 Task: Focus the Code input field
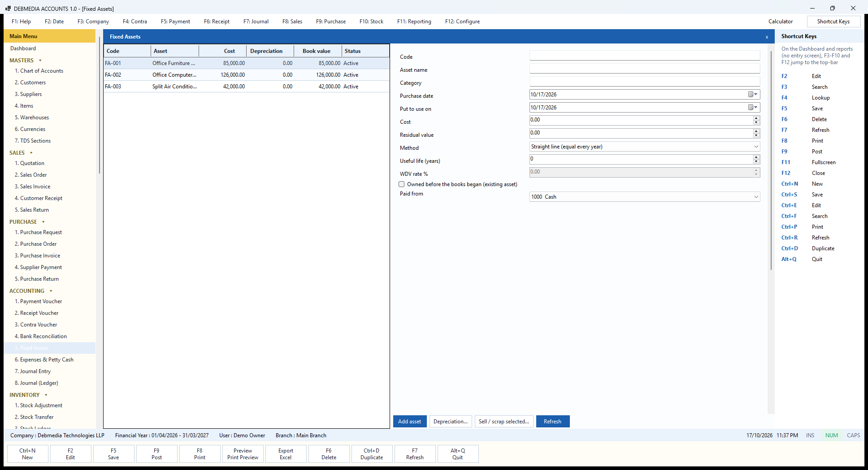point(645,56)
